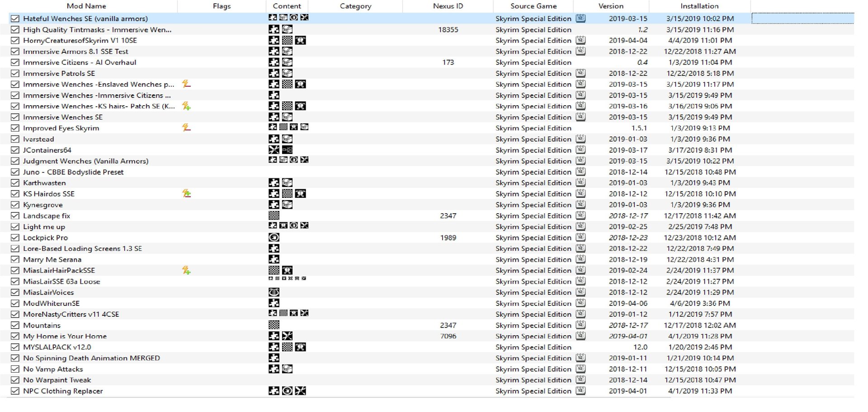
Task: Click the Source Game column header
Action: (533, 6)
